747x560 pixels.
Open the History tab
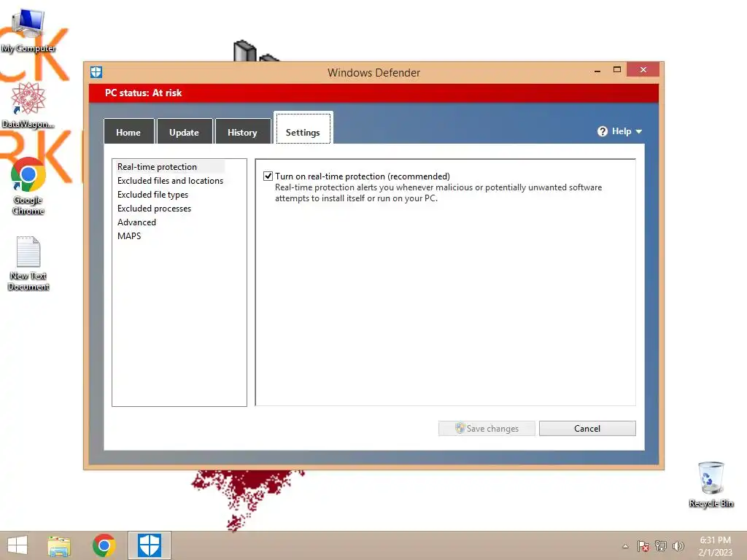[x=242, y=132]
